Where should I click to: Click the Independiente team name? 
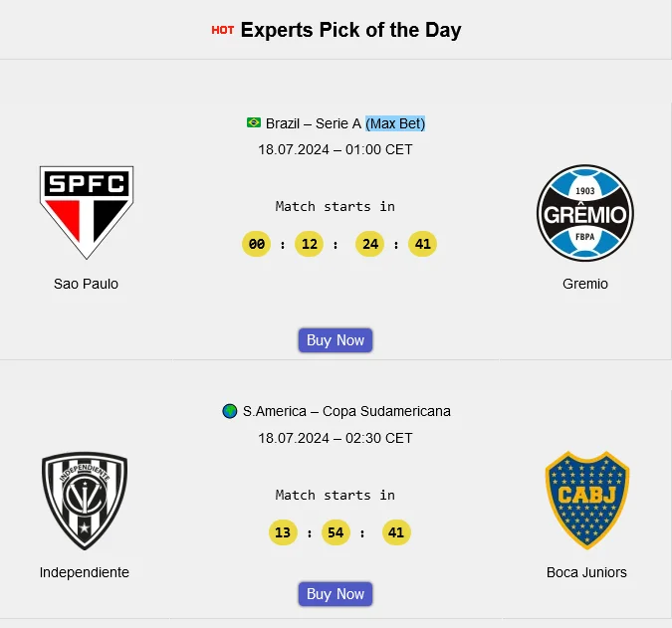(x=85, y=572)
